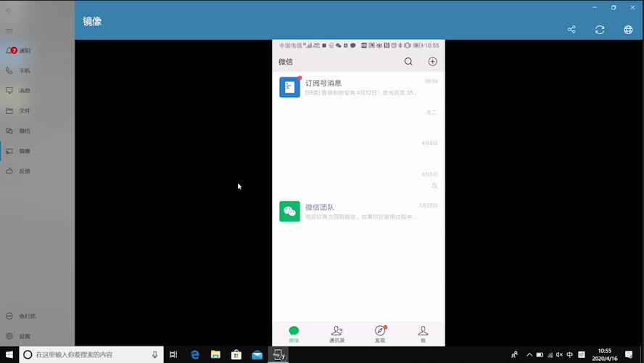The height and width of the screenshot is (363, 644).
Task: Open Task View on the taskbar
Action: tap(173, 354)
